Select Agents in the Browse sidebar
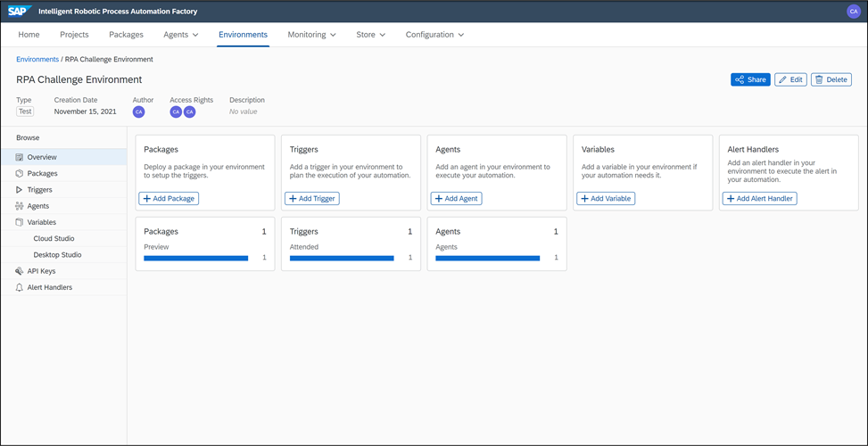The width and height of the screenshot is (868, 446). pyautogui.click(x=63, y=206)
